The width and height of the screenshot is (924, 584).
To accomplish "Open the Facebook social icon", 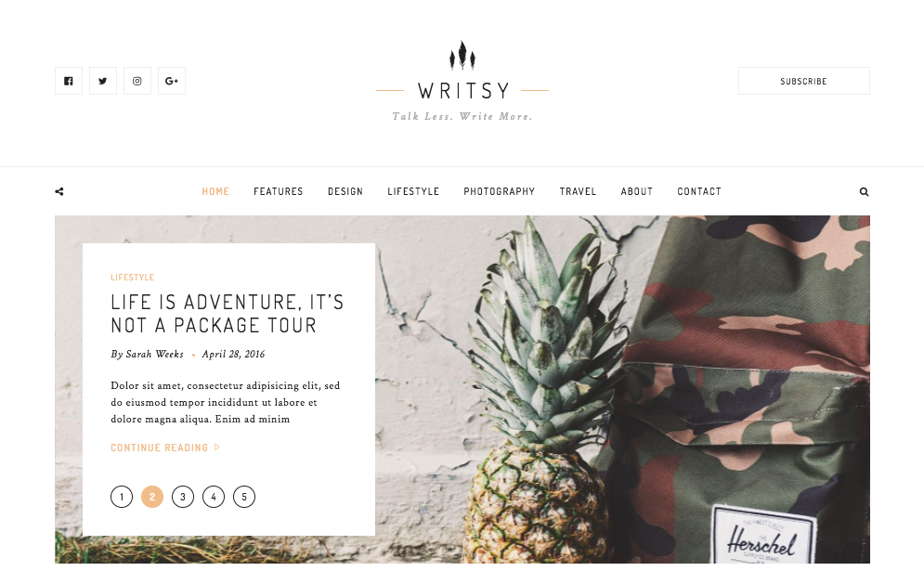I will click(x=69, y=81).
